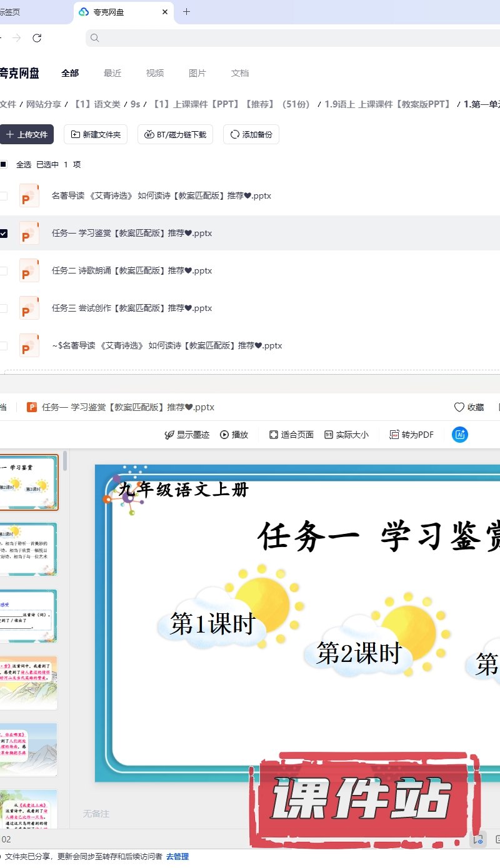Check the box for 任务二 诗歌朗诵 file
The image size is (500, 868).
(x=4, y=271)
